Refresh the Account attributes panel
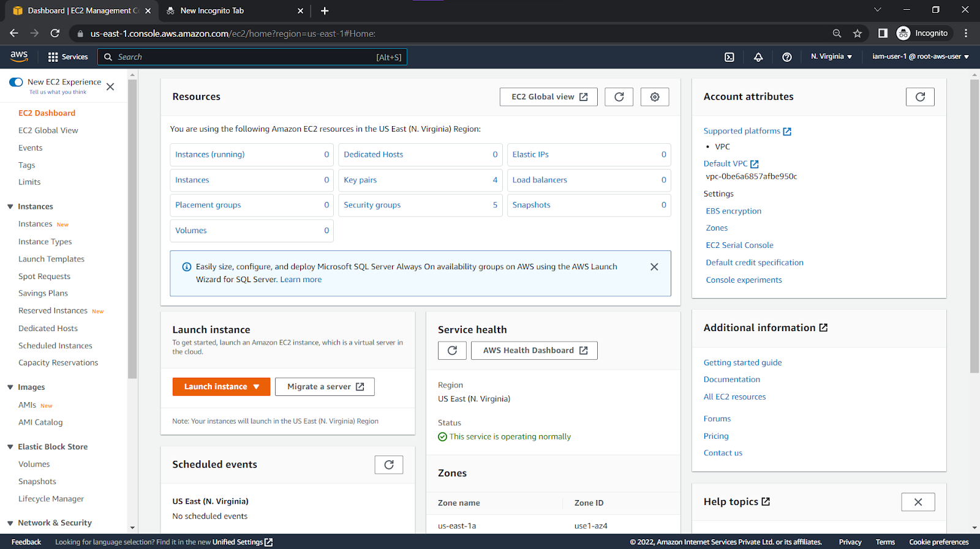The image size is (980, 549). tap(920, 97)
